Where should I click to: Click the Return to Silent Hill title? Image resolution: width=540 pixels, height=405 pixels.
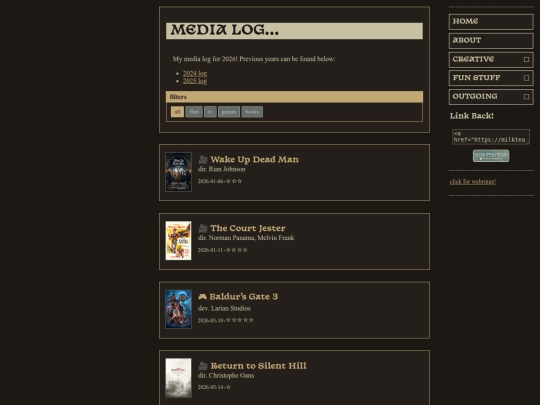tap(258, 366)
